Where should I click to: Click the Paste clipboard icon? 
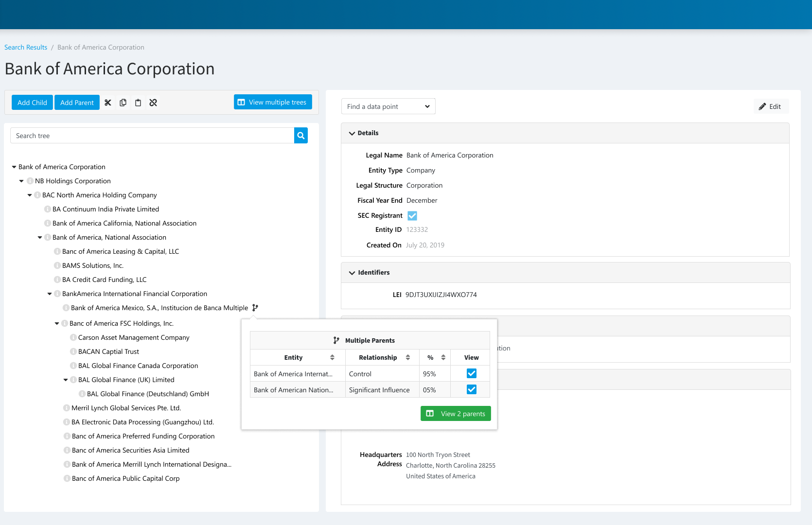point(138,103)
